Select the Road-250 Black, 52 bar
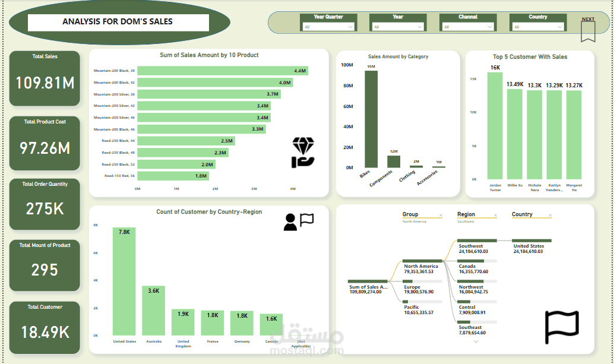Image resolution: width=614 pixels, height=364 pixels. pyautogui.click(x=176, y=164)
